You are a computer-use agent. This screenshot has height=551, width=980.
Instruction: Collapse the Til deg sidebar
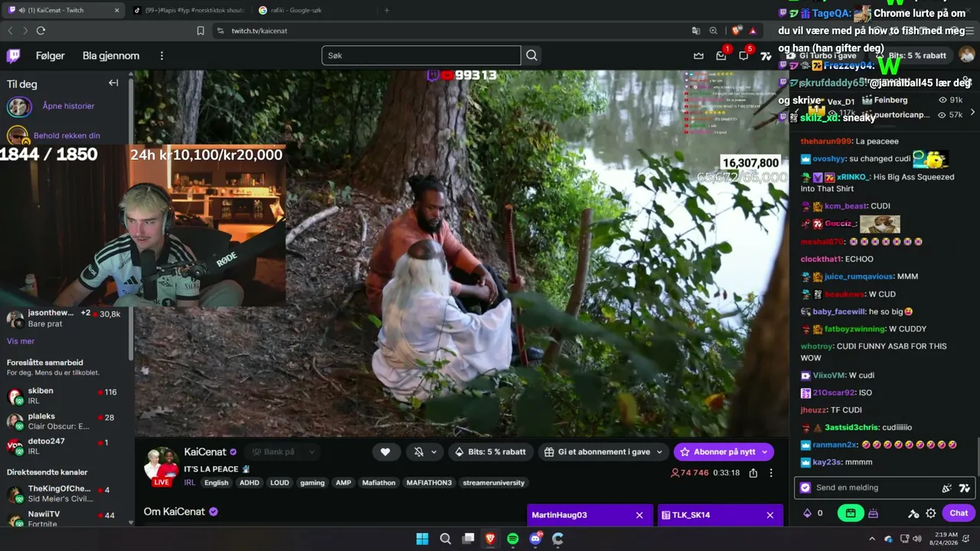(x=113, y=83)
